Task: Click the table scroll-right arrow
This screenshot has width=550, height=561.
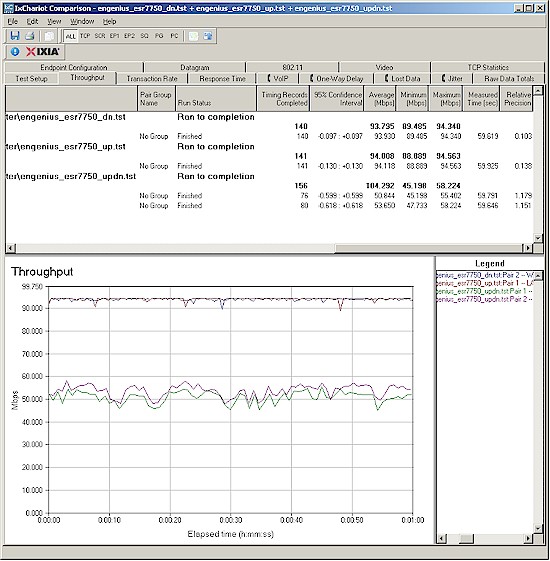Action: (528, 248)
